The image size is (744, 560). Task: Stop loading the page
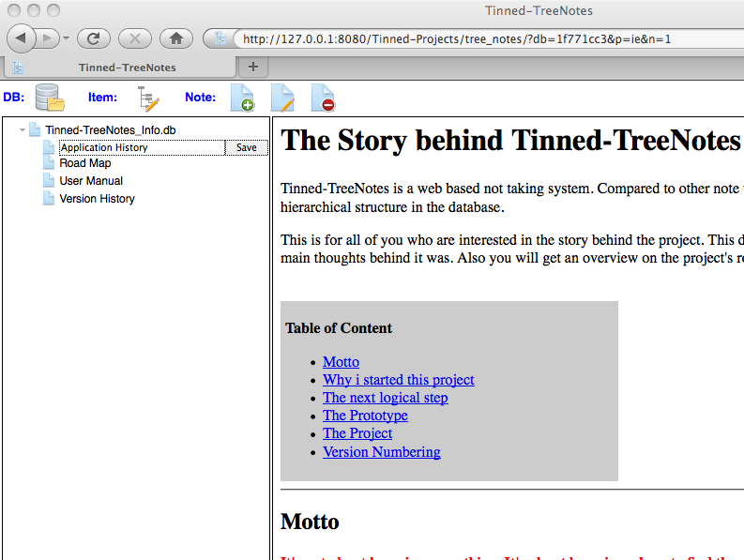point(135,38)
